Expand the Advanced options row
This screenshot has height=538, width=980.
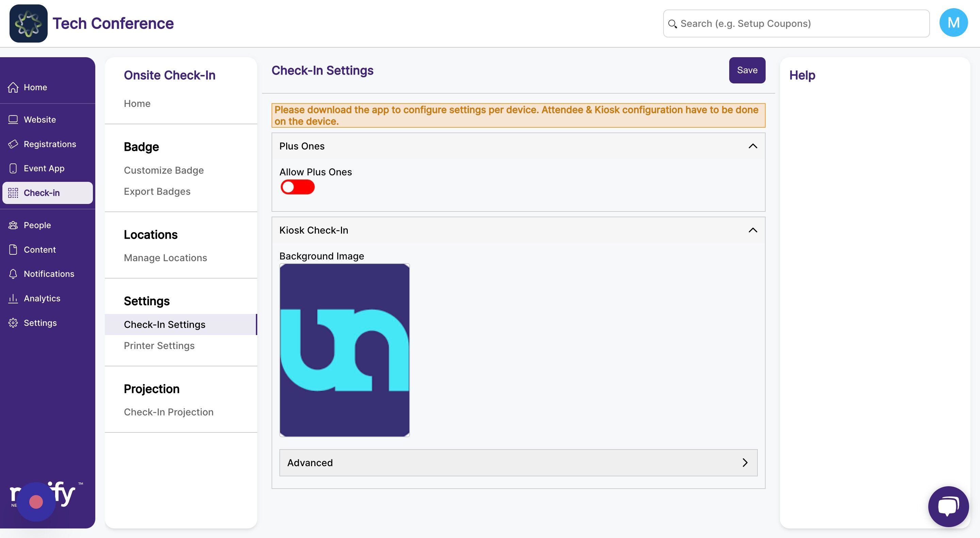coord(518,463)
